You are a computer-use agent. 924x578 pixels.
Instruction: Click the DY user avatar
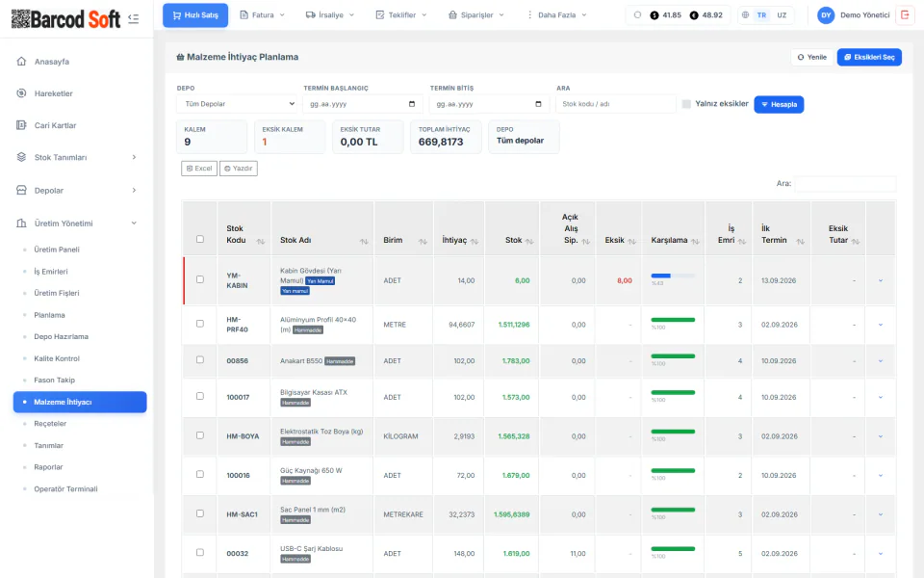(x=826, y=15)
